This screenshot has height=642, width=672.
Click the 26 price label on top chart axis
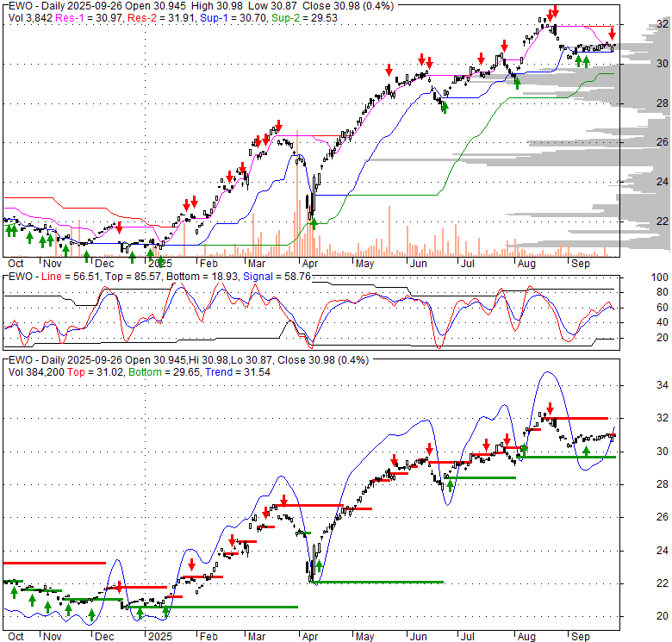(663, 142)
